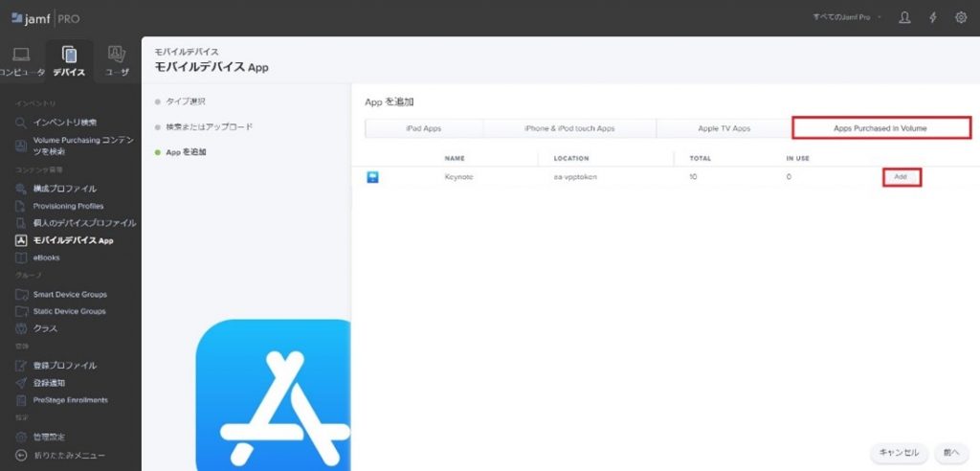
Task: Switch to Apple TV Apps tab
Action: tap(724, 128)
